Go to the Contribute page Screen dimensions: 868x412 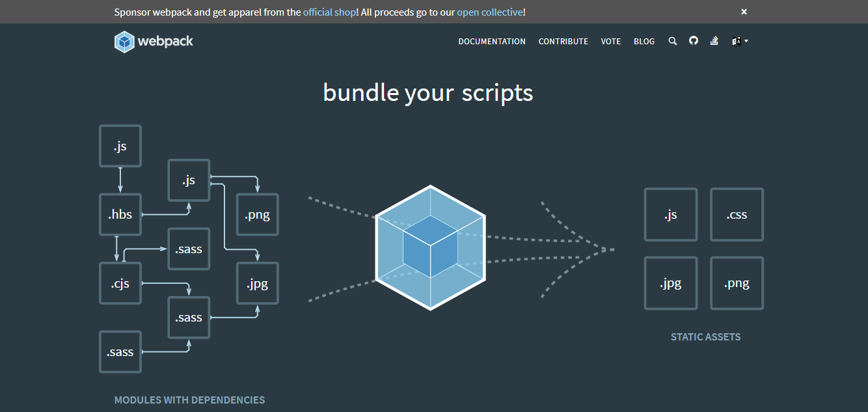(563, 41)
